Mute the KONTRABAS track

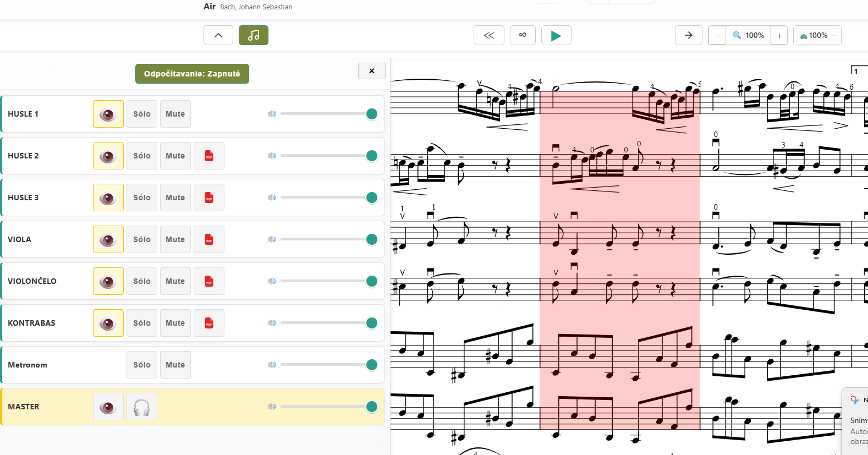[175, 323]
